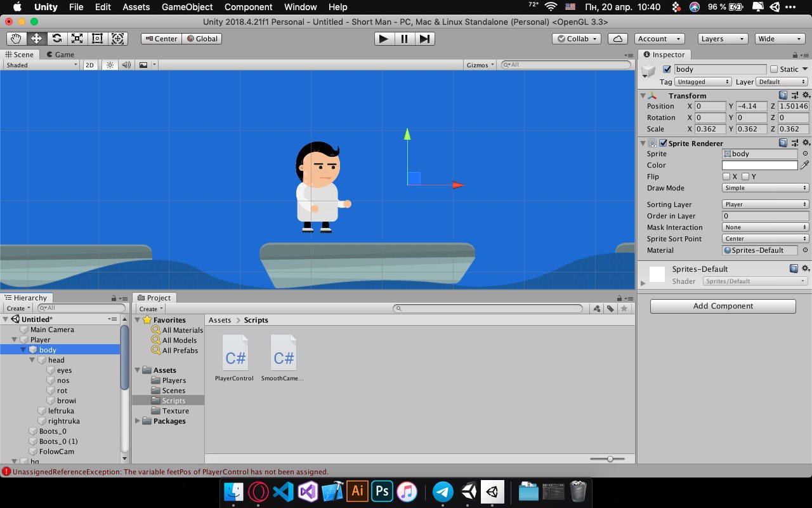Viewport: 812px width, 508px height.
Task: Select the Scale tool
Action: tap(77, 38)
